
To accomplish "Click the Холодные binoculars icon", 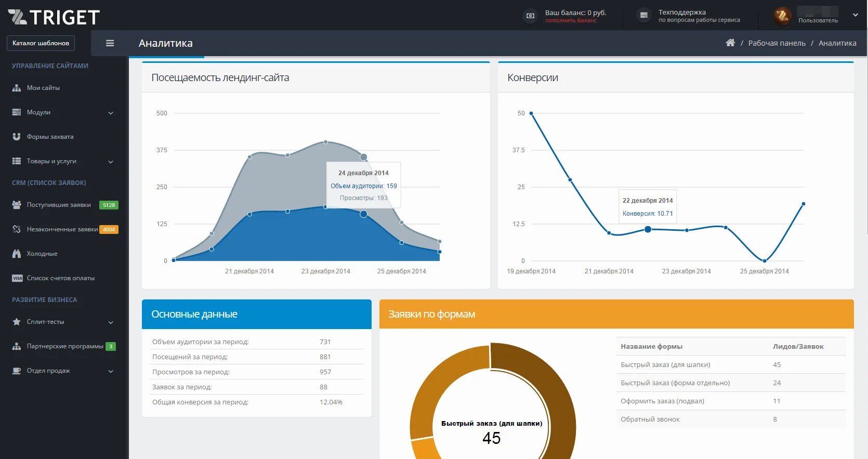I will [17, 254].
